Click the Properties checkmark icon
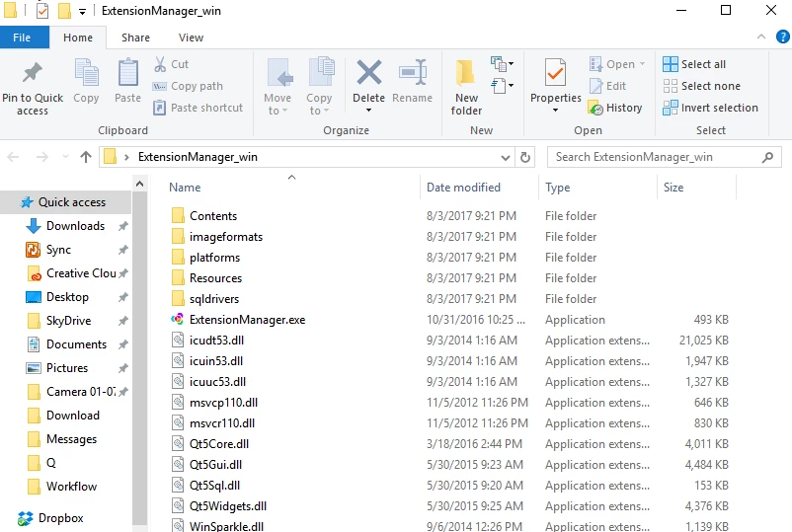 click(x=556, y=72)
